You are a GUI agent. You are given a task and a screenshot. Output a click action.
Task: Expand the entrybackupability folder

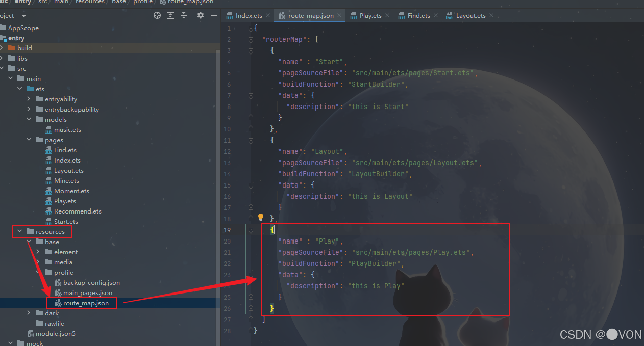pyautogui.click(x=29, y=109)
